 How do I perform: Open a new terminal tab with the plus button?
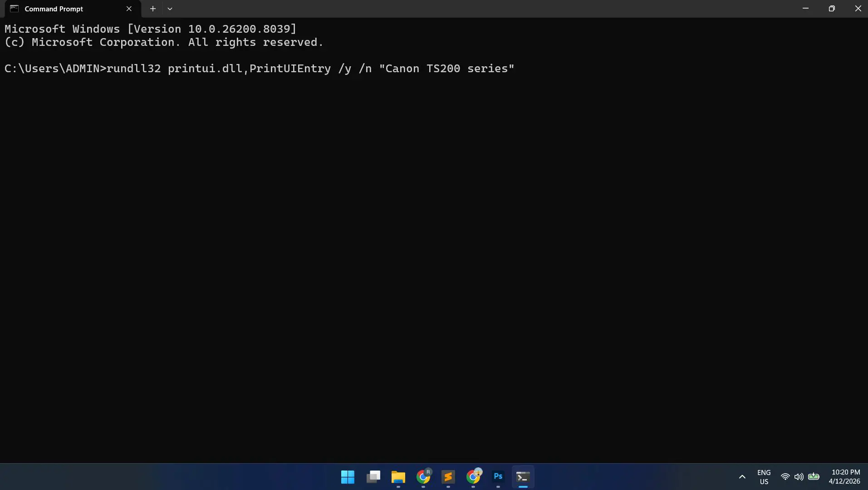tap(152, 9)
